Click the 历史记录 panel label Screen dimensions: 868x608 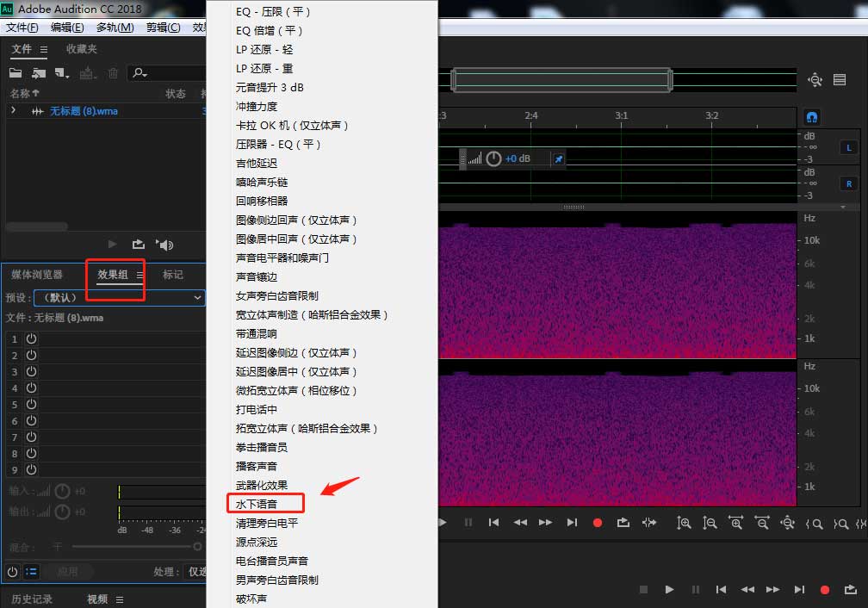(30, 598)
